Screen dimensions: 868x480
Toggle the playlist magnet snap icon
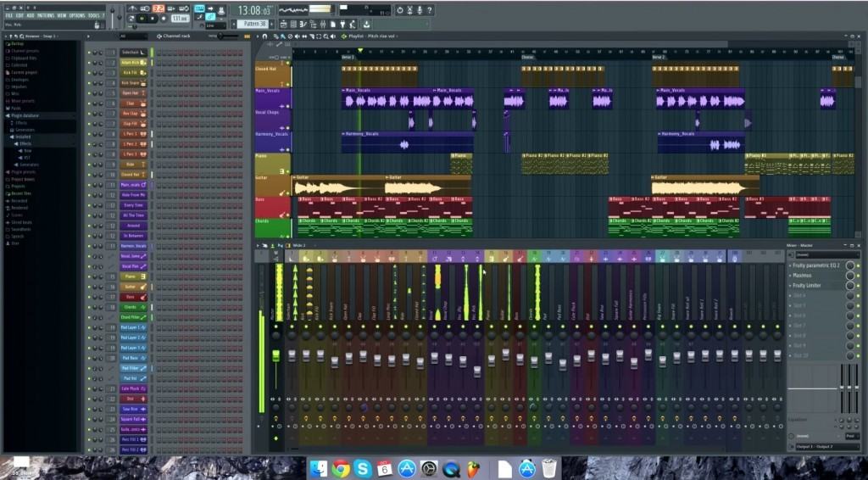pyautogui.click(x=265, y=36)
